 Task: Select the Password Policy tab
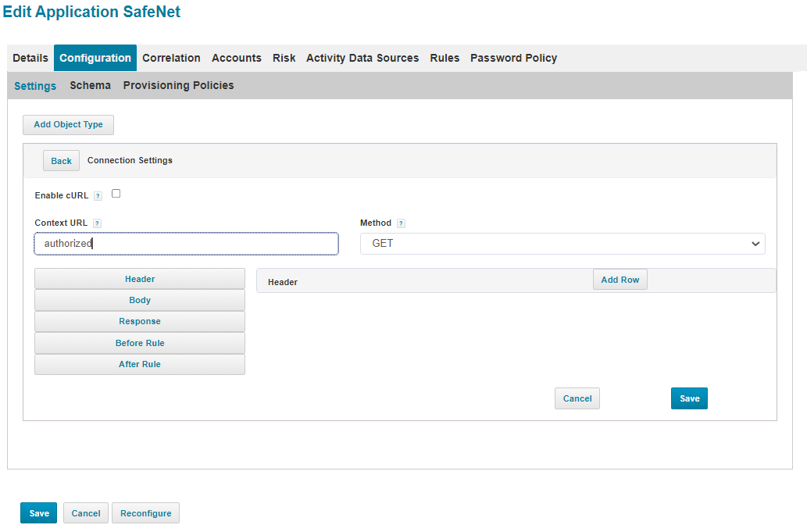pyautogui.click(x=513, y=58)
